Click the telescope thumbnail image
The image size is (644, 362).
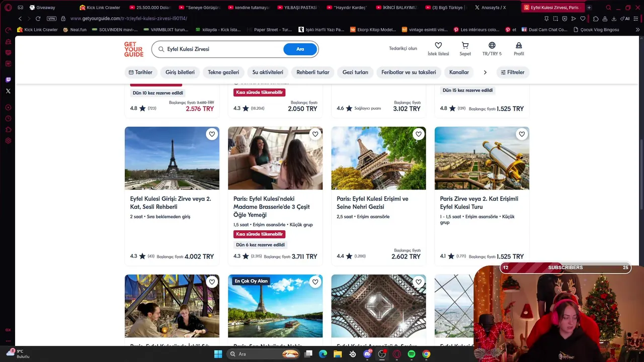[x=482, y=158]
